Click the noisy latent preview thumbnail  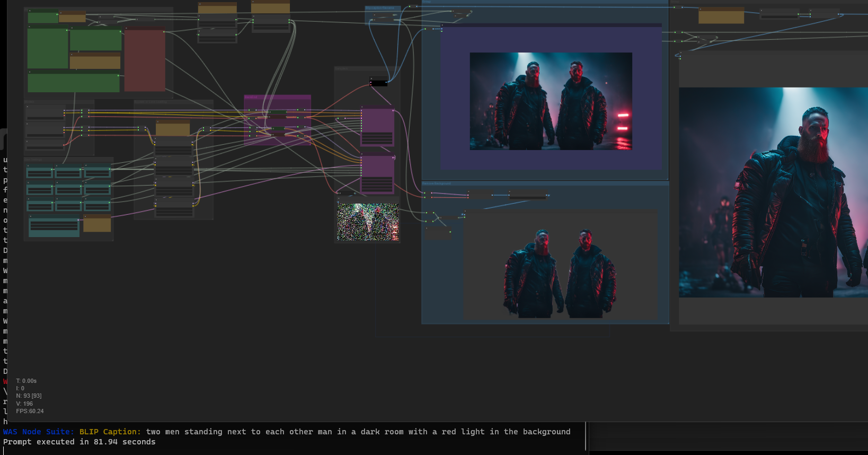368,222
